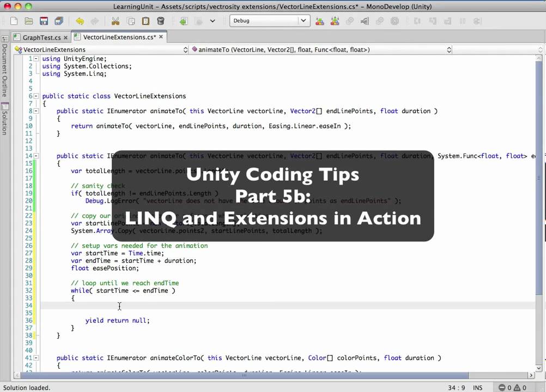Click the Open File folder icon

(x=29, y=21)
